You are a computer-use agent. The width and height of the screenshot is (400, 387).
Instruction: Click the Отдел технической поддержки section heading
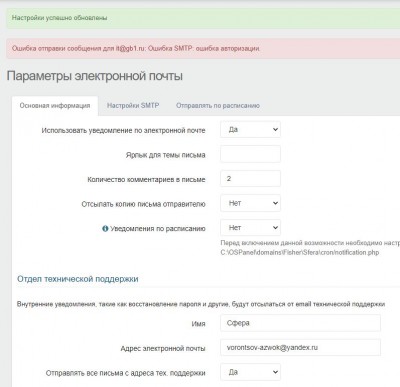pyautogui.click(x=78, y=279)
